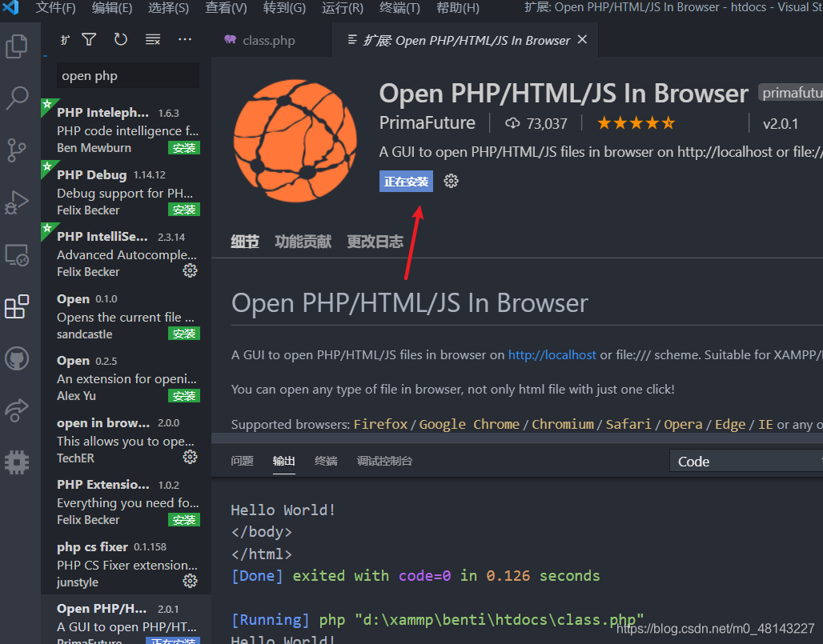
Task: Open the Run and Debug view
Action: point(17,202)
